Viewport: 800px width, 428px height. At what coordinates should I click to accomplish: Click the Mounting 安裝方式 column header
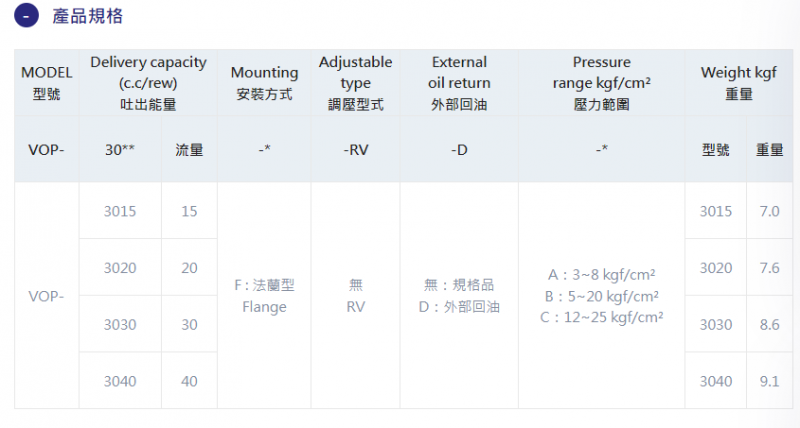pos(264,83)
